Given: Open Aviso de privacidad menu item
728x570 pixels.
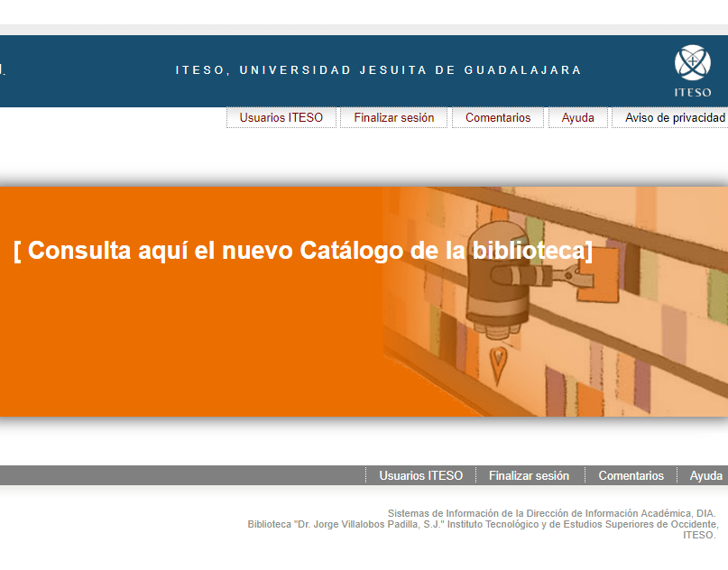Looking at the screenshot, I should tap(675, 117).
